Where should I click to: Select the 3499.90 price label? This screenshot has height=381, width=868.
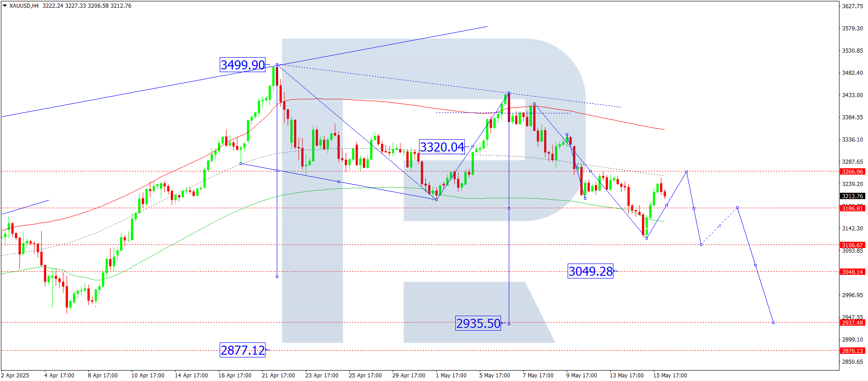(x=242, y=65)
